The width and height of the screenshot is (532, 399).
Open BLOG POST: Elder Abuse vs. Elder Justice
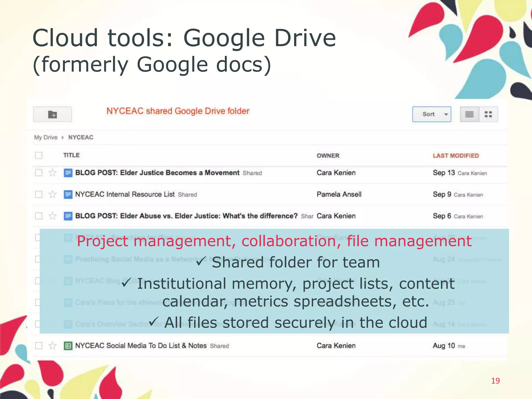point(186,216)
